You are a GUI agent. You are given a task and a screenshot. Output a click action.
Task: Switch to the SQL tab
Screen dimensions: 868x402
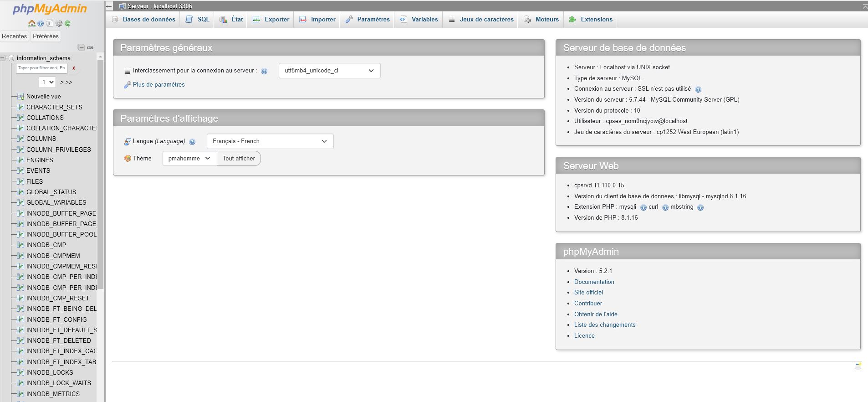[x=198, y=19]
